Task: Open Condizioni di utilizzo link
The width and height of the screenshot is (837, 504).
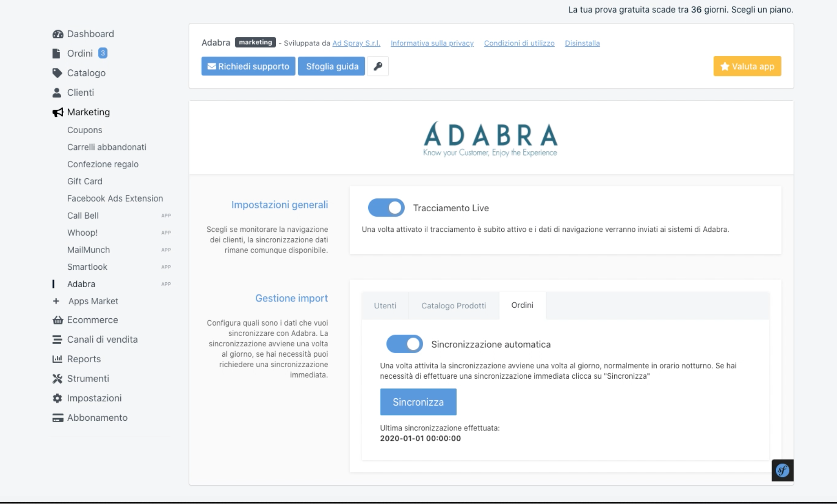Action: coord(519,43)
